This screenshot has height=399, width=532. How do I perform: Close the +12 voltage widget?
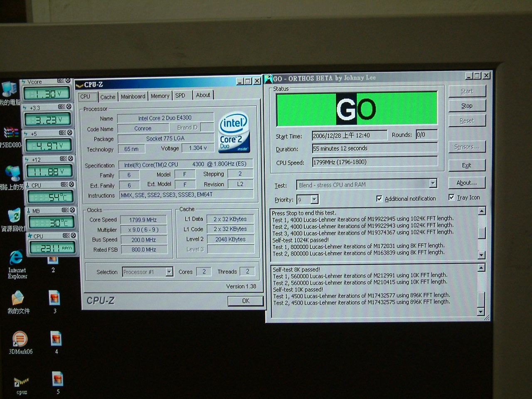(70, 158)
